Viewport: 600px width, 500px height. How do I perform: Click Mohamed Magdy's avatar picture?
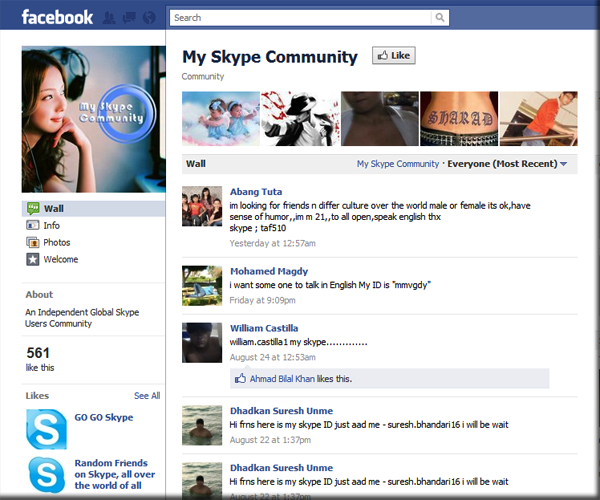[x=202, y=286]
